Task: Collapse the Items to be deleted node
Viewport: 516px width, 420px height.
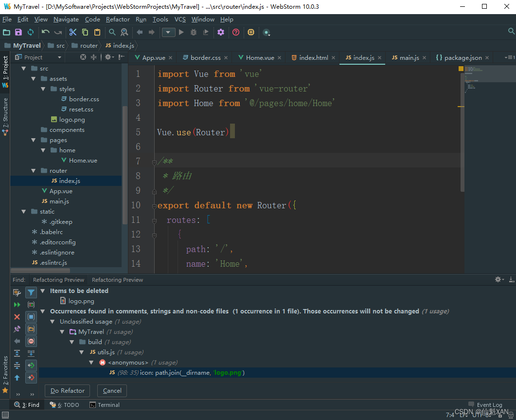Action: 43,291
